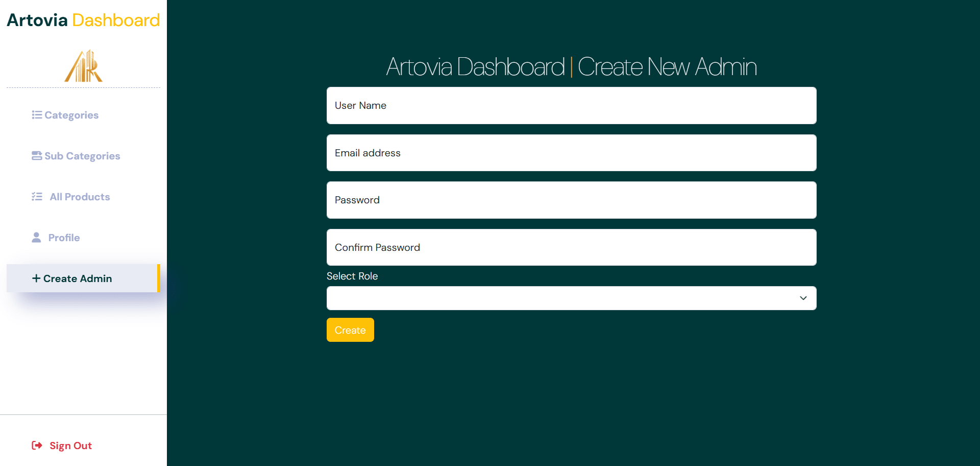Open the Categories menu item
Image resolution: width=980 pixels, height=466 pixels.
[x=71, y=115]
